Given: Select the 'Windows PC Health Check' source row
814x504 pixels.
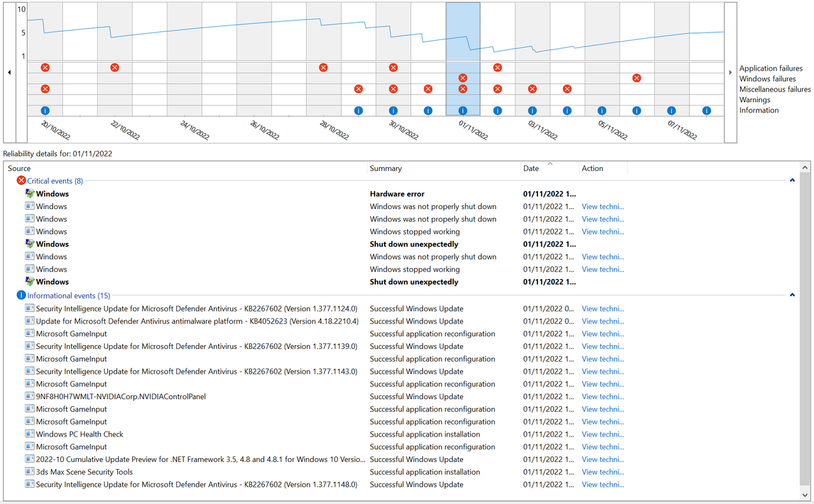Looking at the screenshot, I should (x=79, y=435).
